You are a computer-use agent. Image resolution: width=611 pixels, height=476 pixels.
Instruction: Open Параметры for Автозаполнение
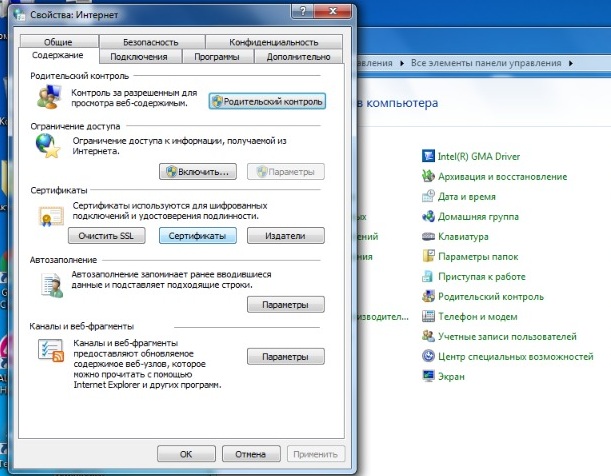point(284,304)
